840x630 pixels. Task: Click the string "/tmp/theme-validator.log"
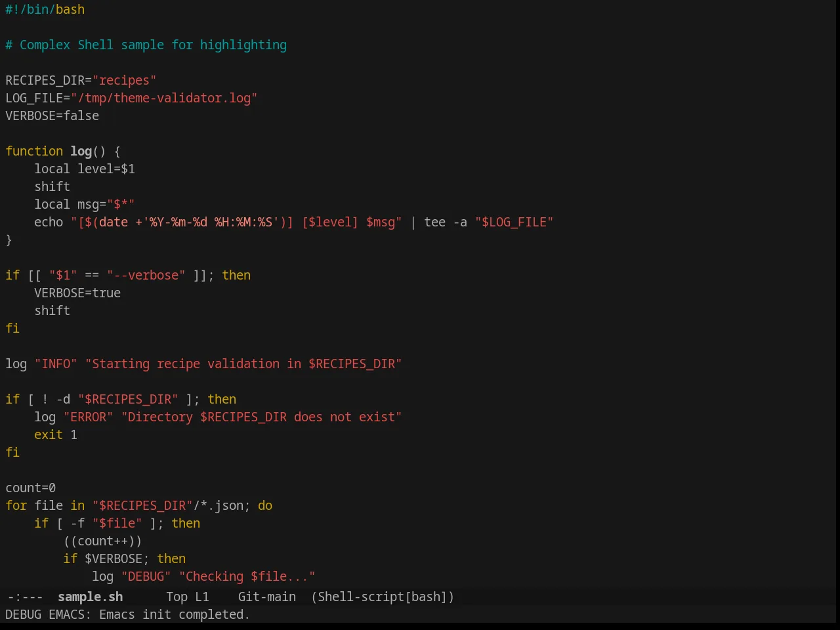(164, 98)
